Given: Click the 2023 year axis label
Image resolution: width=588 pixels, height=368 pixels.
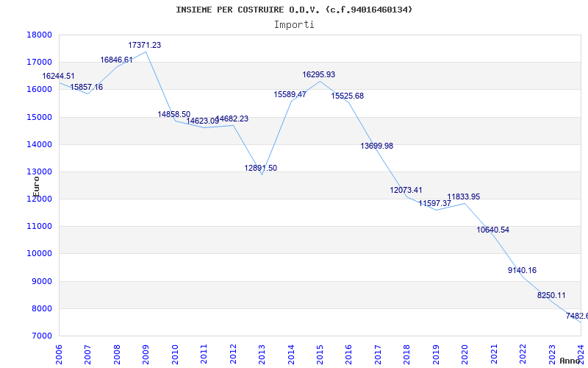Looking at the screenshot, I should pyautogui.click(x=552, y=355).
